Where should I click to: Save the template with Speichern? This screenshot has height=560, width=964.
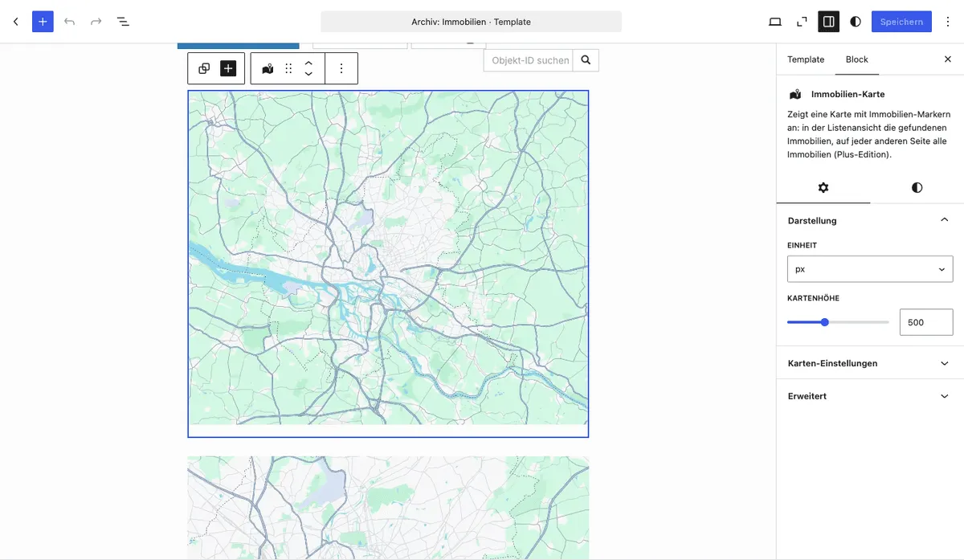pos(901,22)
